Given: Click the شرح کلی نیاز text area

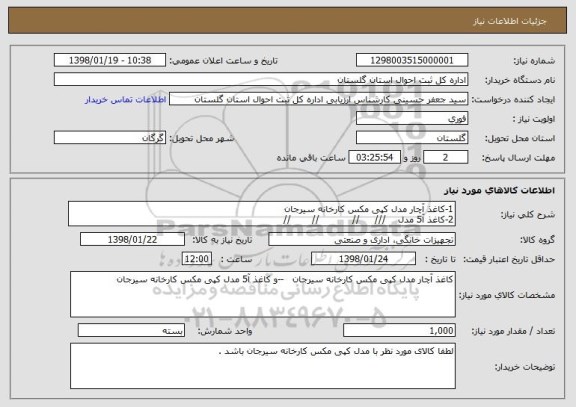Looking at the screenshot, I should tap(262, 214).
